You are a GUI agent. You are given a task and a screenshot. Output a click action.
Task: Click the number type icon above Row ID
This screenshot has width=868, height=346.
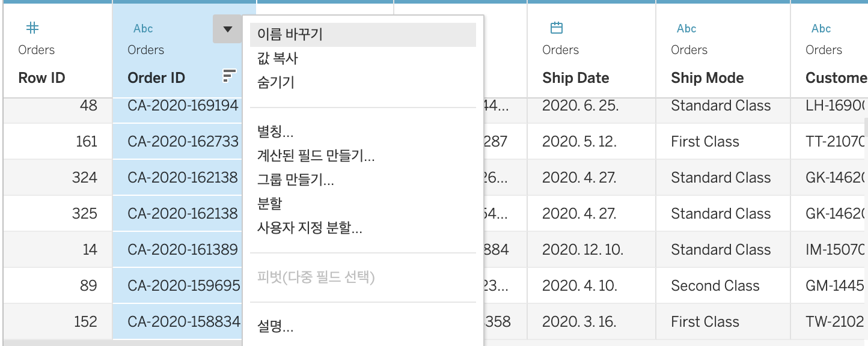(x=34, y=28)
